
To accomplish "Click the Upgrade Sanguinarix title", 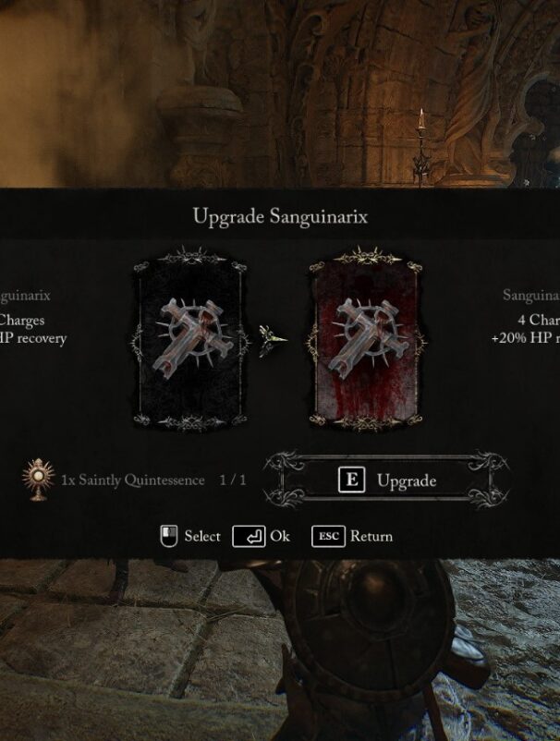I will click(280, 216).
